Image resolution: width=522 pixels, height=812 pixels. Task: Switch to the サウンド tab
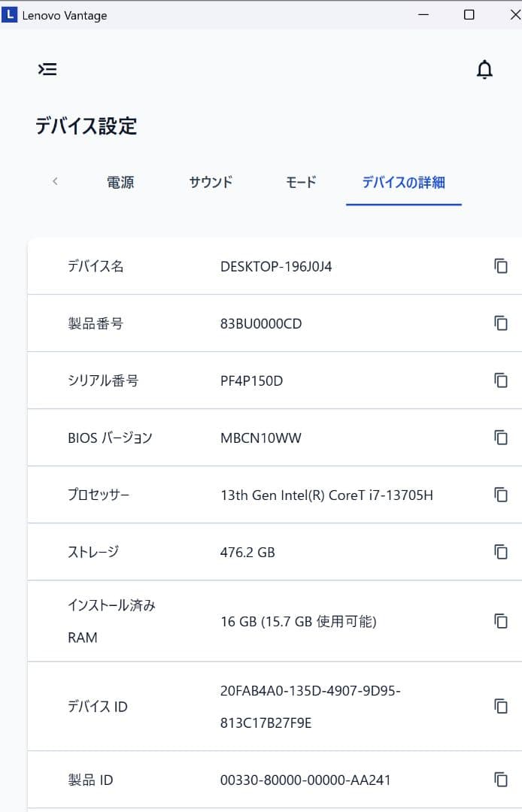pyautogui.click(x=210, y=181)
